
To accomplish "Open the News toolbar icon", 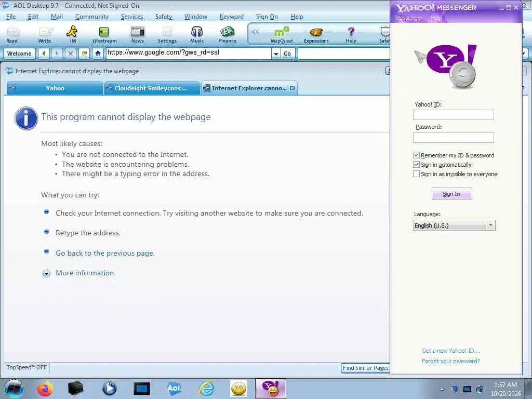I will (137, 35).
